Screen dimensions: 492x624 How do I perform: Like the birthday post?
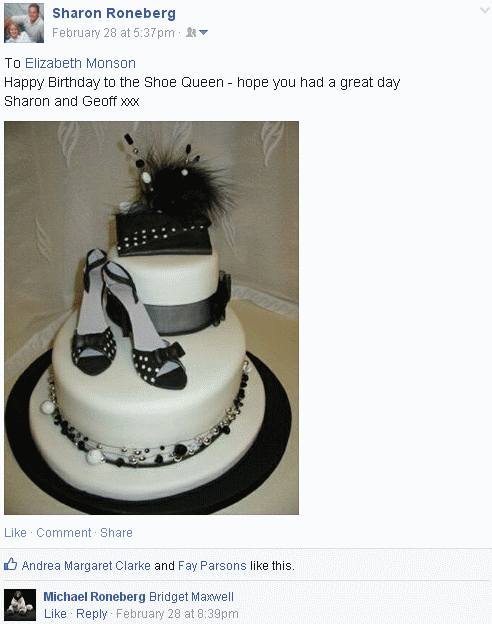coord(15,532)
